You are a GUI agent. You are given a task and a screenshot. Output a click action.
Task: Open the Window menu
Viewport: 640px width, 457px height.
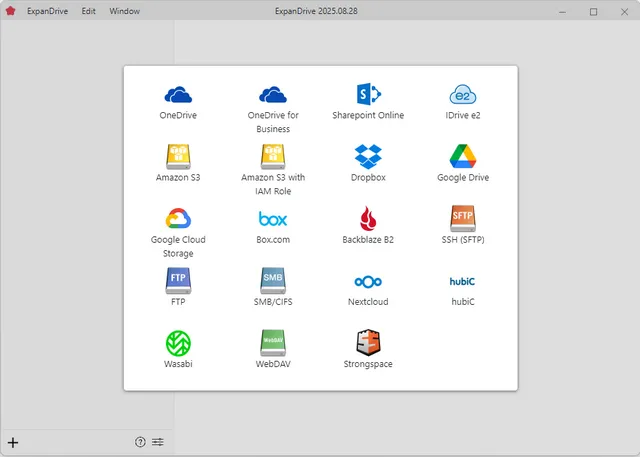pos(125,11)
